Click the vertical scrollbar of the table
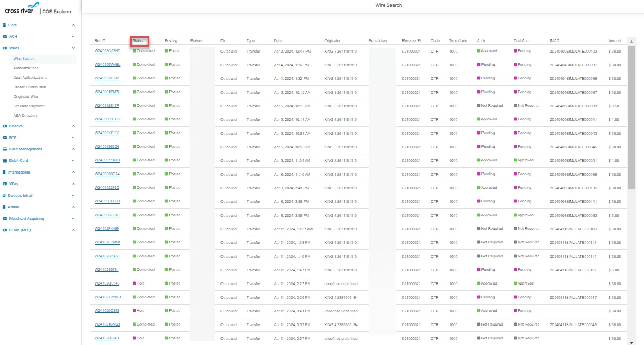This screenshot has width=644, height=345. click(632, 117)
